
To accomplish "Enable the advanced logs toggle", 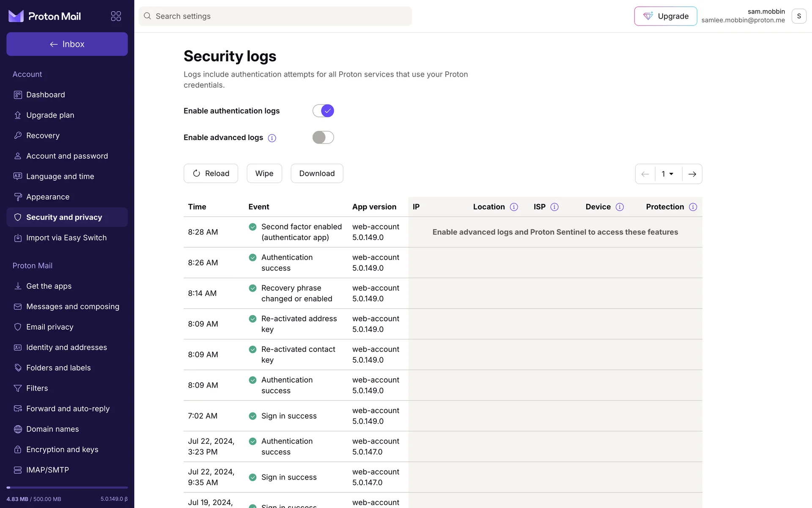I will (323, 138).
